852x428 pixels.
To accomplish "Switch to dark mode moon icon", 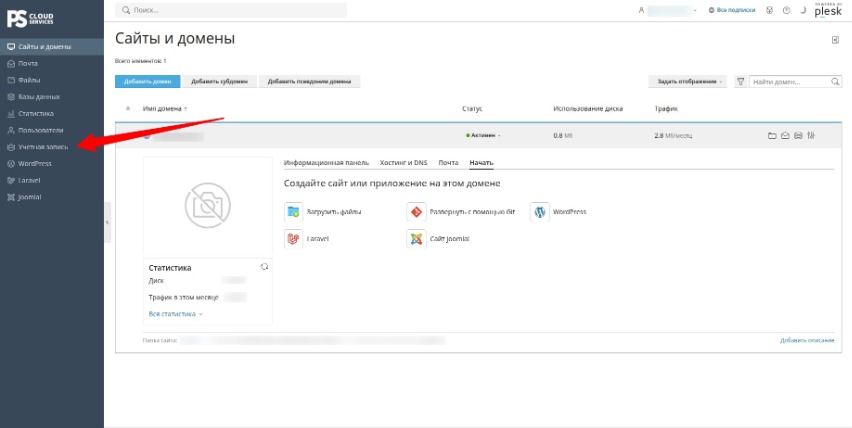I will 802,10.
